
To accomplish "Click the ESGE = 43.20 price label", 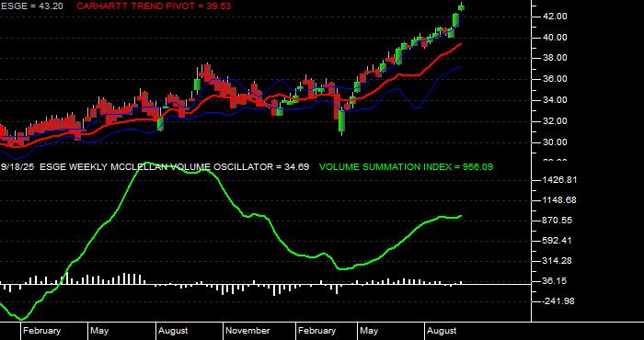I will point(32,6).
